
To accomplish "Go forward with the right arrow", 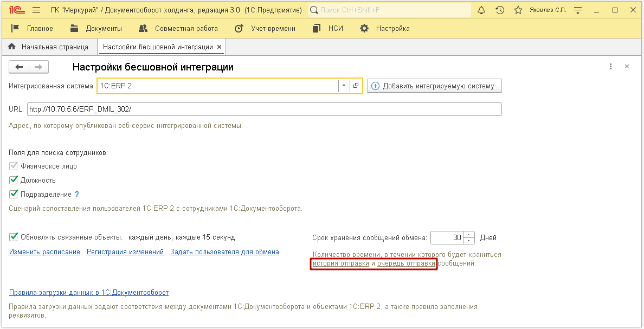I will (38, 67).
